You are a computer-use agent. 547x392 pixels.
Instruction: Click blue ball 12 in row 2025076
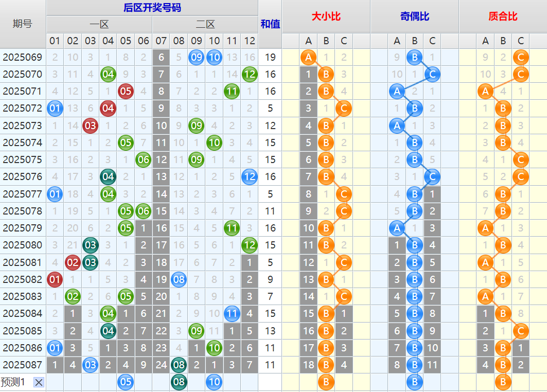tap(250, 177)
